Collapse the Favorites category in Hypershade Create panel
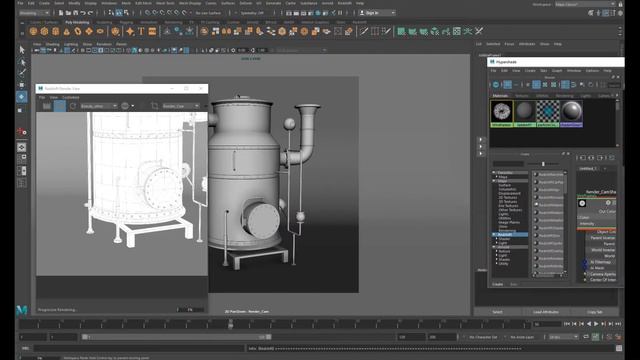640x360 pixels. 494,173
